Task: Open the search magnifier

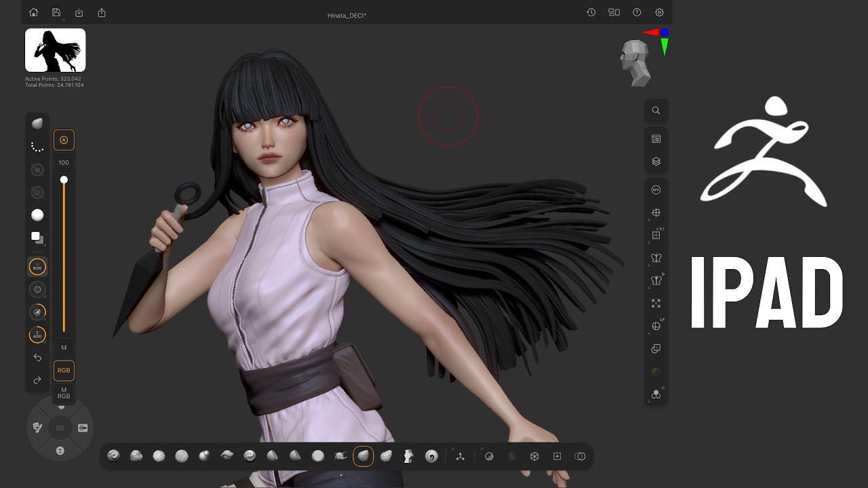Action: tap(656, 110)
